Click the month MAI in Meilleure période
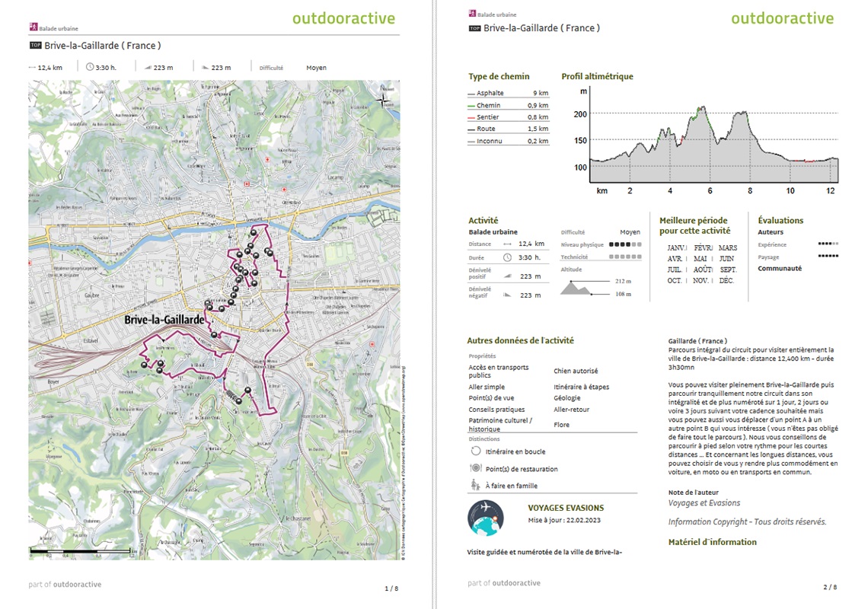868x609 pixels. [700, 259]
